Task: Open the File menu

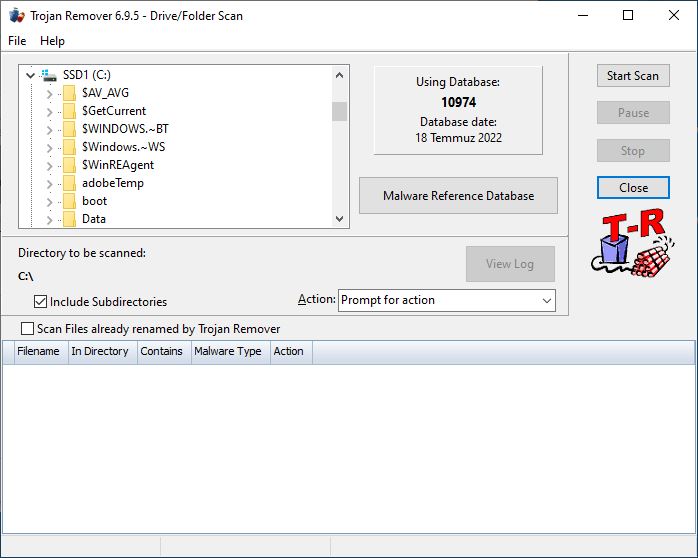Action: click(17, 41)
